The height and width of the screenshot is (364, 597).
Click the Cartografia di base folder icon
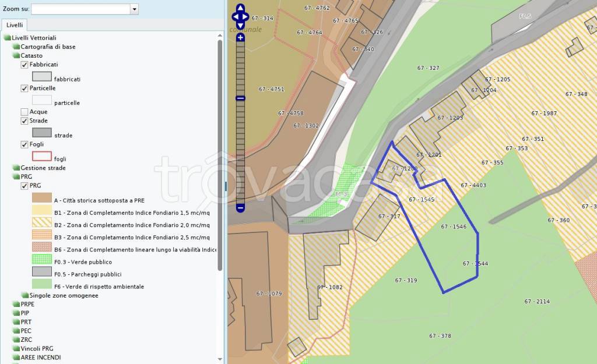tap(16, 47)
